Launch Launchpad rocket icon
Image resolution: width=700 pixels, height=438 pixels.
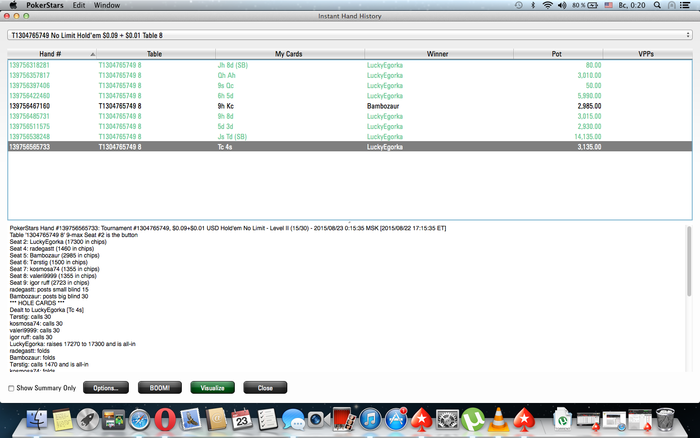pos(88,420)
